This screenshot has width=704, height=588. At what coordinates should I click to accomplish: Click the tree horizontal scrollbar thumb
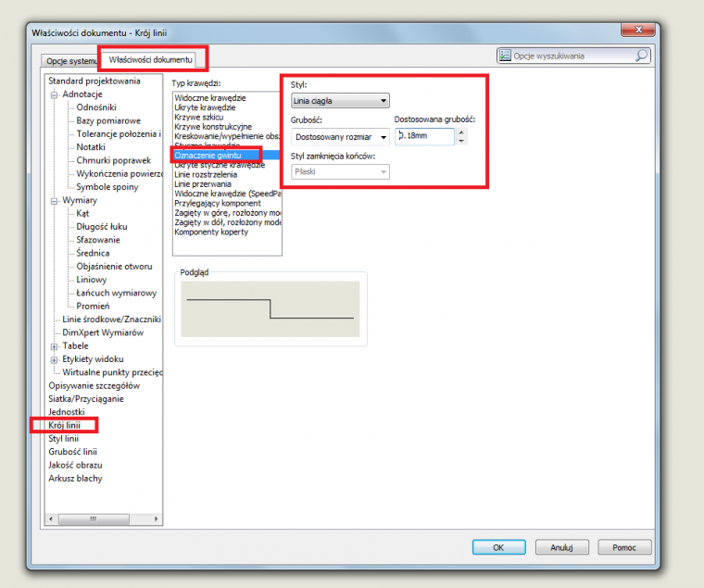(x=94, y=519)
